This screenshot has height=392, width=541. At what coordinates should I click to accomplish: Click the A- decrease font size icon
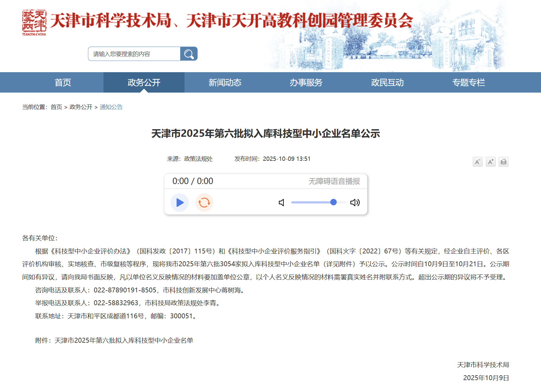pos(477,162)
